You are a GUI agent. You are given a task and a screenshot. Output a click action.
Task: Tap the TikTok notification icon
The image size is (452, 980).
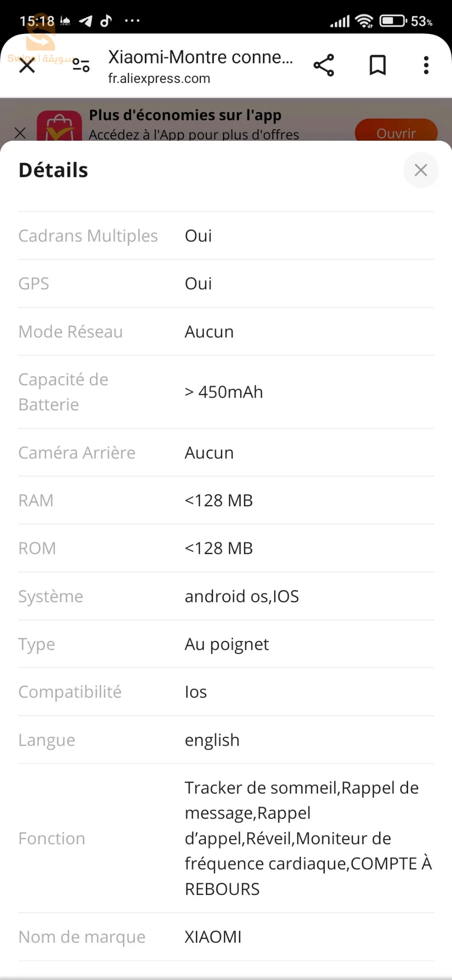click(106, 21)
